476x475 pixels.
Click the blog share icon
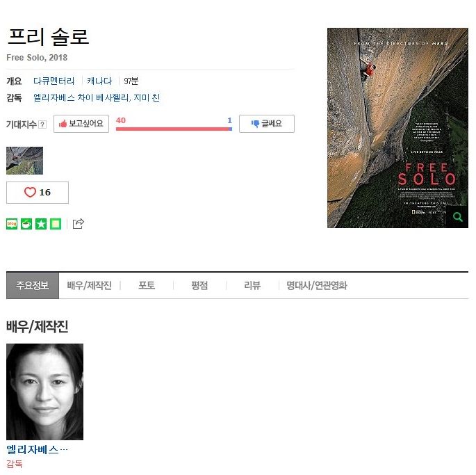point(12,224)
